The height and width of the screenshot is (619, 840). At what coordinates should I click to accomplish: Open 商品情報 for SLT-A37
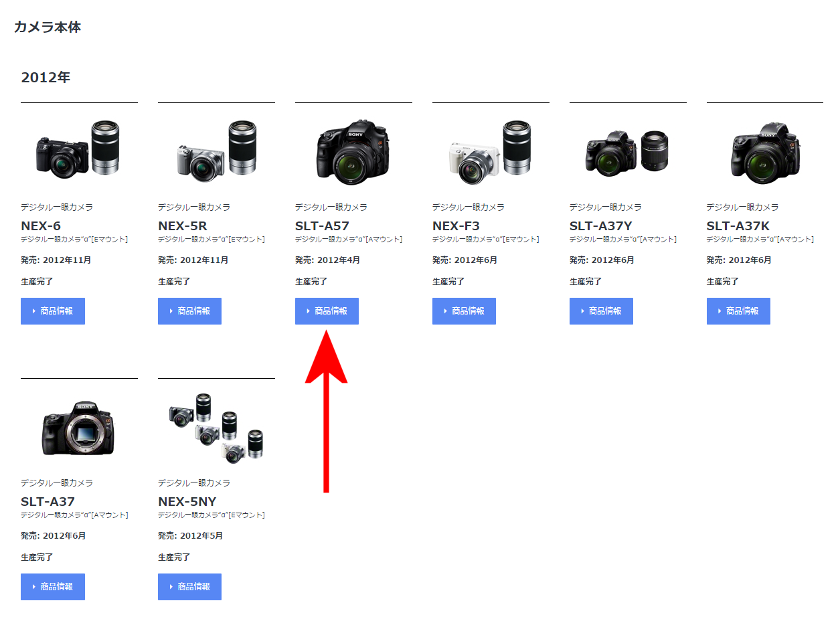[x=53, y=587]
